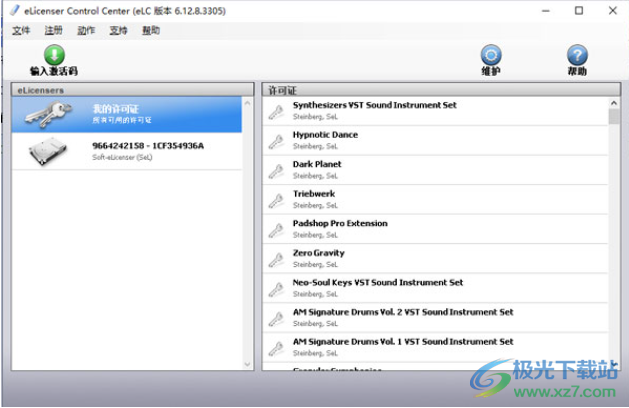Select the Hypnotic Dance license name

[325, 135]
